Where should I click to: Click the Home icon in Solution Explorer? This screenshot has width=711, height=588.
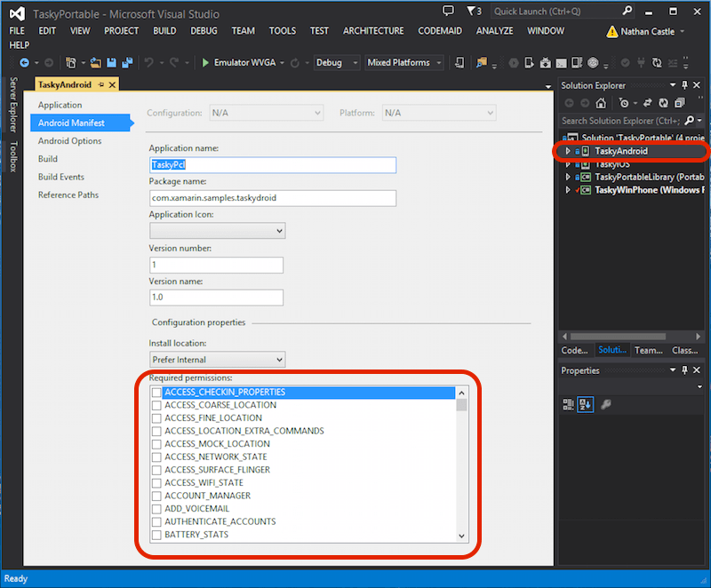[601, 102]
